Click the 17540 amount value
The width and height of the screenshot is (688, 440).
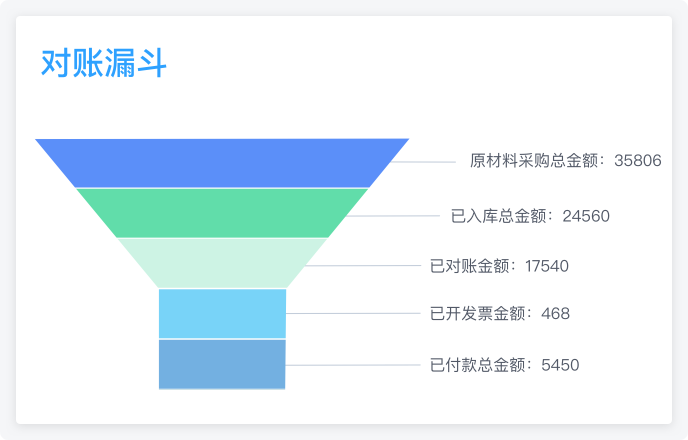[x=547, y=266]
